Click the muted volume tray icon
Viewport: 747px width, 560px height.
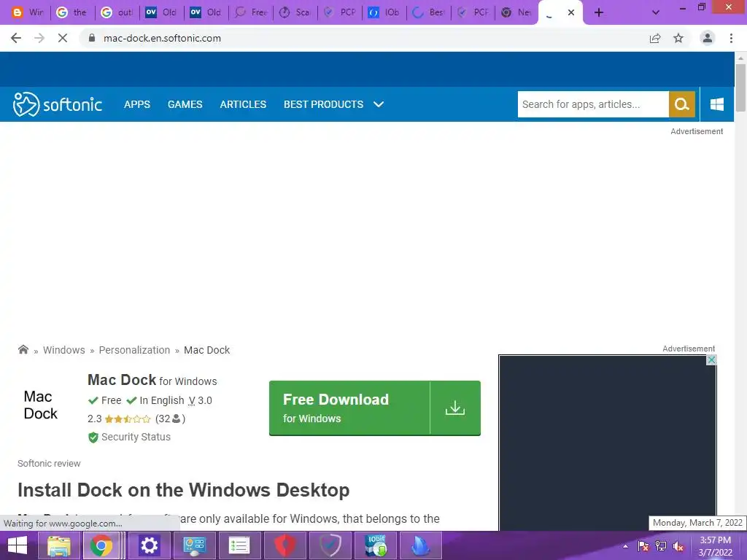678,545
